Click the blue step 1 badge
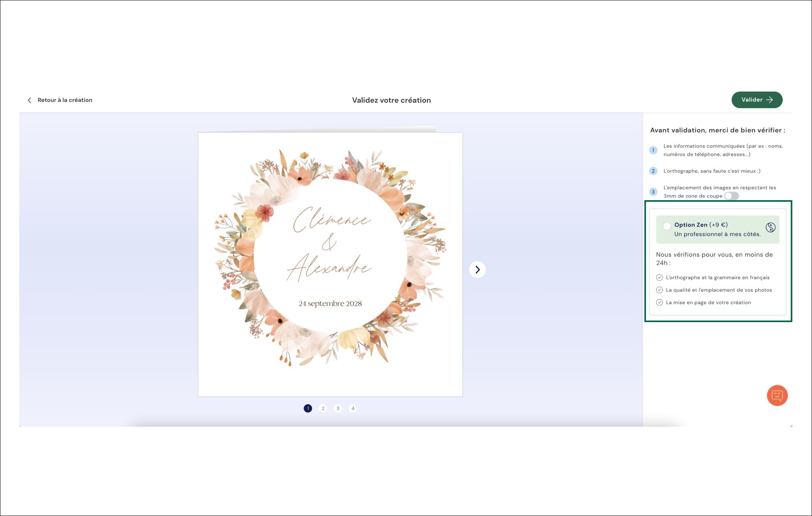 [x=653, y=150]
